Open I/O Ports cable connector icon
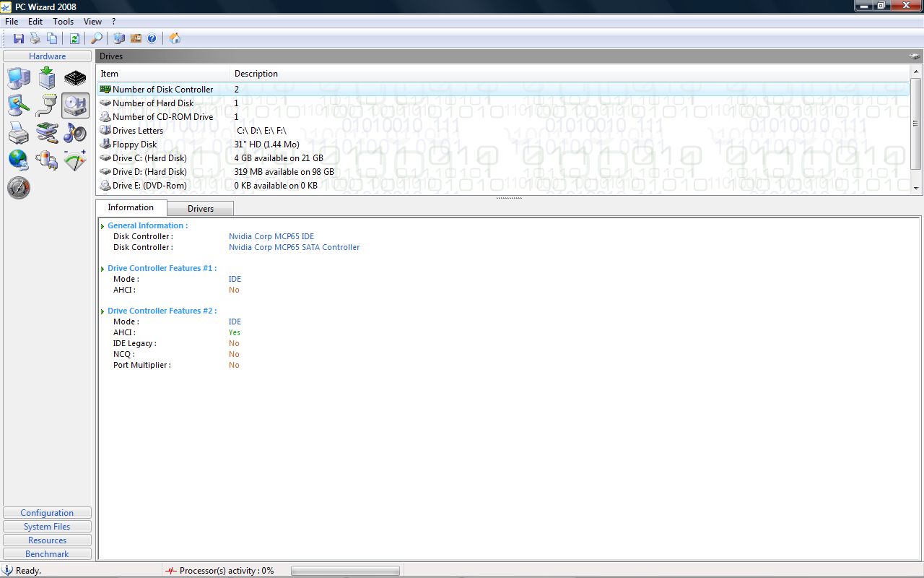The width and height of the screenshot is (924, 578). (47, 105)
